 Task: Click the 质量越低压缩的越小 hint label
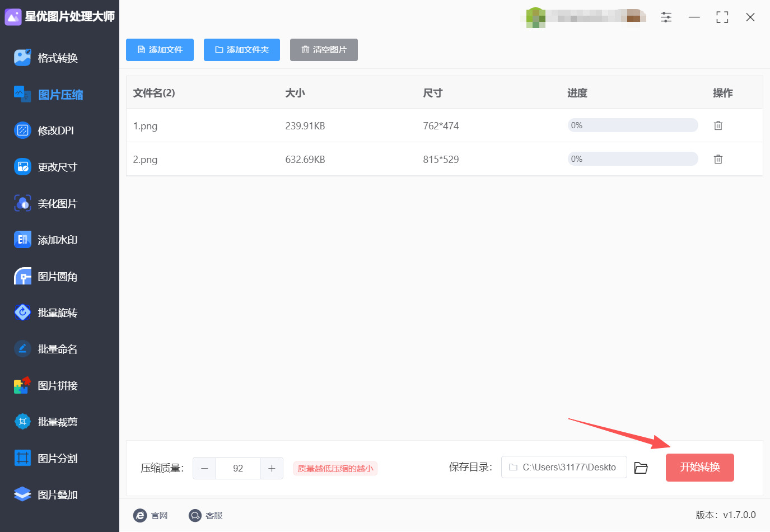pos(335,469)
